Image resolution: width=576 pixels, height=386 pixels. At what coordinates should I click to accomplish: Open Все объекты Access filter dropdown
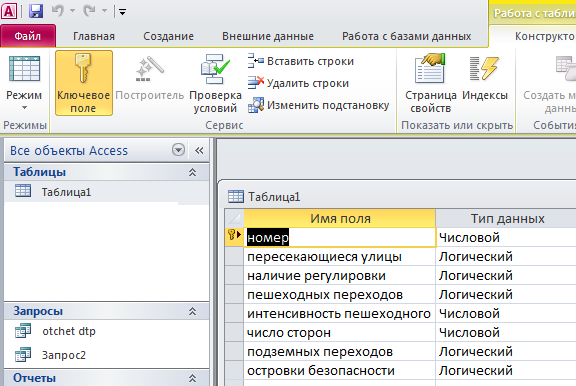179,150
